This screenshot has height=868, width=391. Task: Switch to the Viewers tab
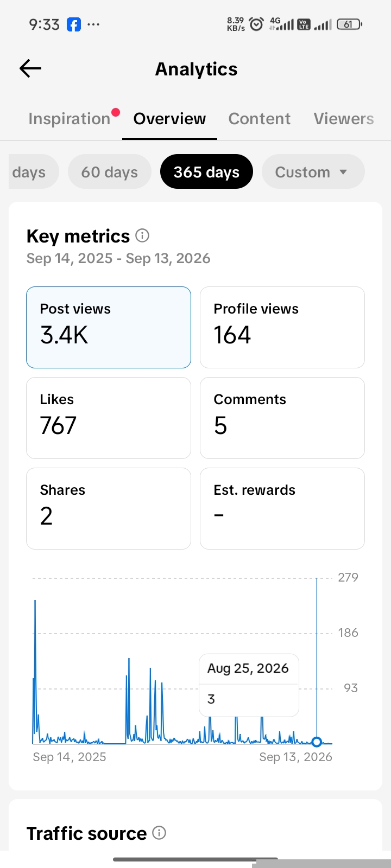tap(344, 118)
